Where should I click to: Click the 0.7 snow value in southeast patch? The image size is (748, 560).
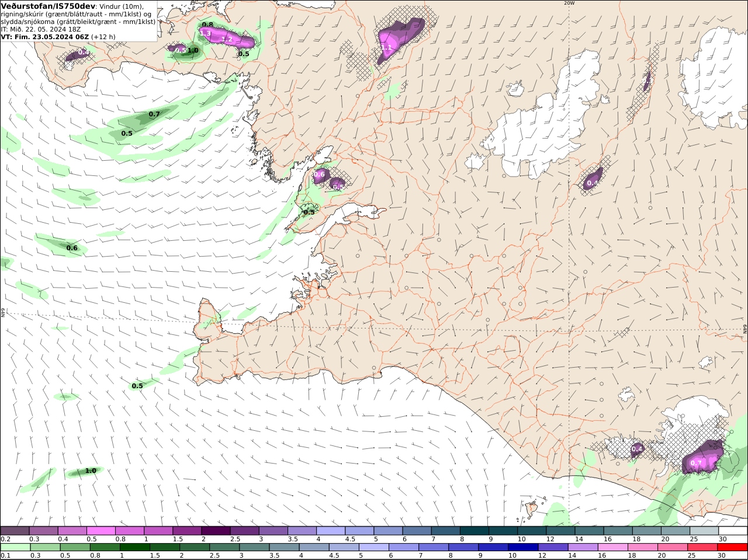pyautogui.click(x=697, y=463)
